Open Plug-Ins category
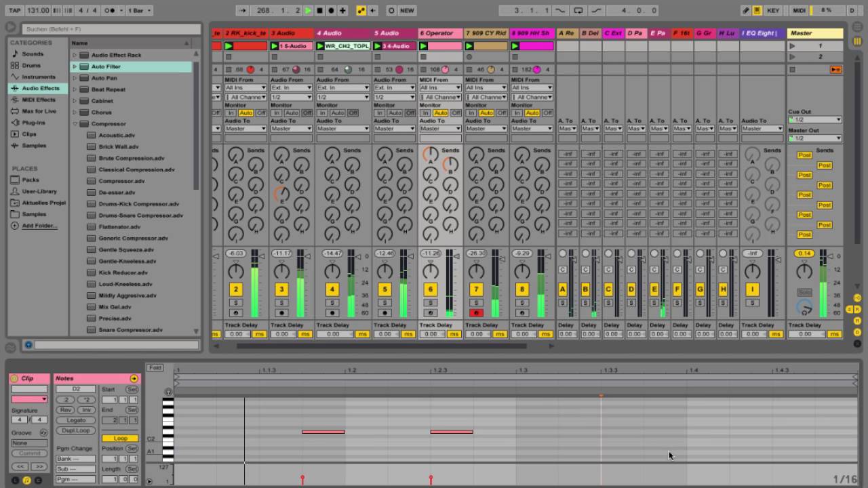This screenshot has width=868, height=488. [x=33, y=123]
